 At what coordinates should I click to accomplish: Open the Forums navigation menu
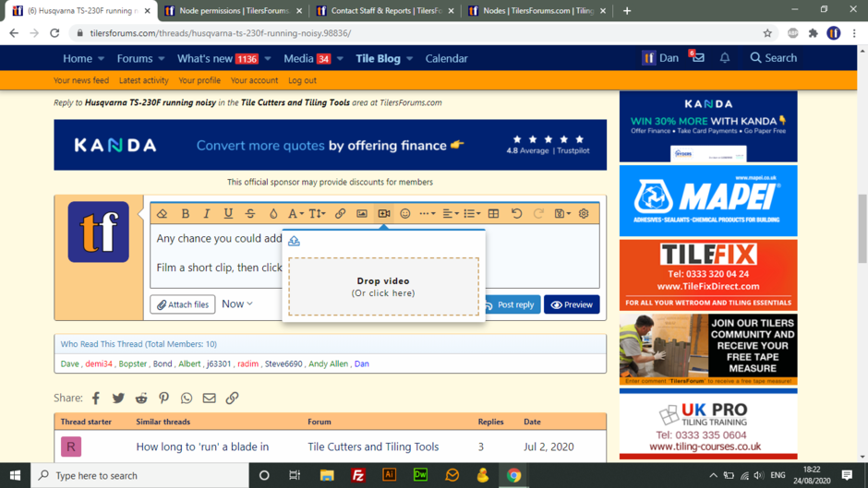pyautogui.click(x=135, y=58)
